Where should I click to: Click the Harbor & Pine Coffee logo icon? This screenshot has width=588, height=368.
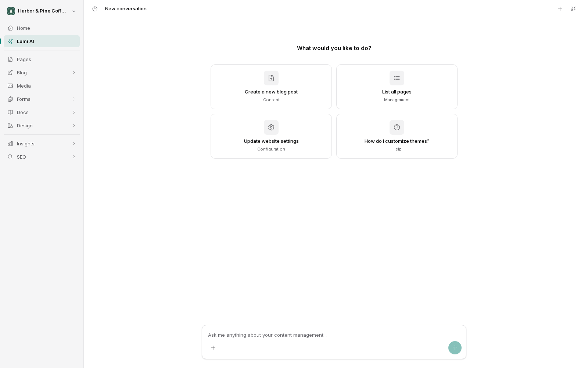pos(11,11)
